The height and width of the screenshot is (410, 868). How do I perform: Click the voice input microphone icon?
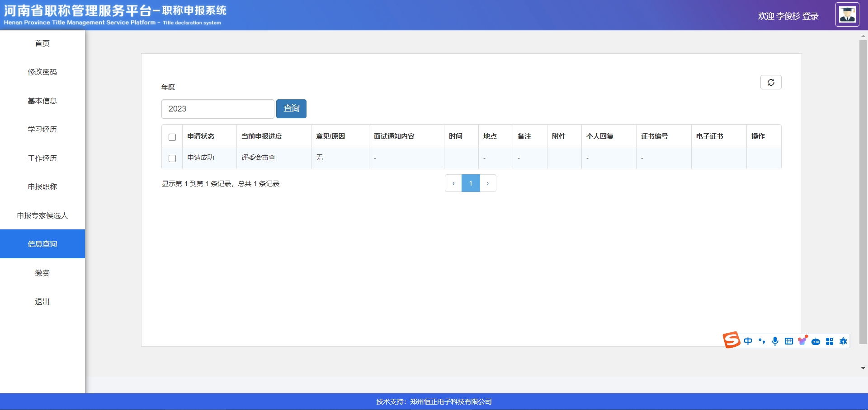click(x=775, y=341)
